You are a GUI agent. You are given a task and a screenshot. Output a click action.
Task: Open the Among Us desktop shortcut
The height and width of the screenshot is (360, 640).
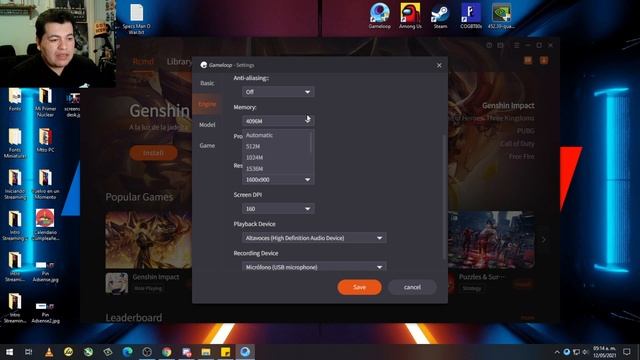tap(410, 16)
